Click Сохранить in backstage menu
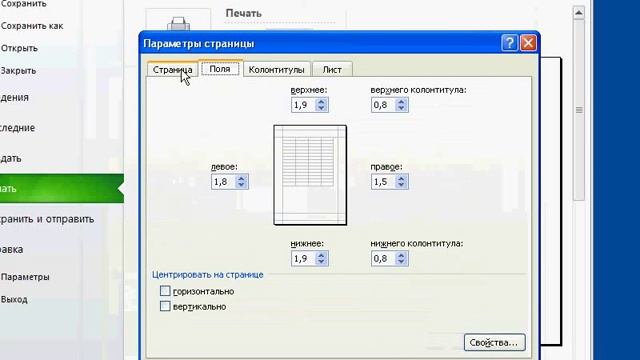This screenshot has height=360, width=640. pos(23,4)
